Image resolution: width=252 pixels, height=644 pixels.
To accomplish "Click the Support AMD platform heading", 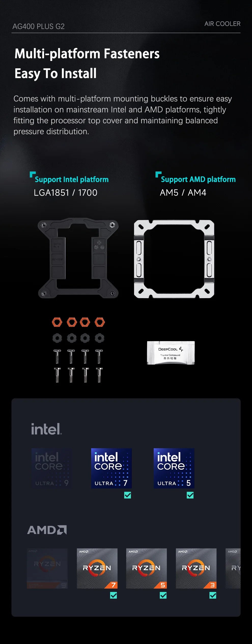I will pyautogui.click(x=198, y=179).
